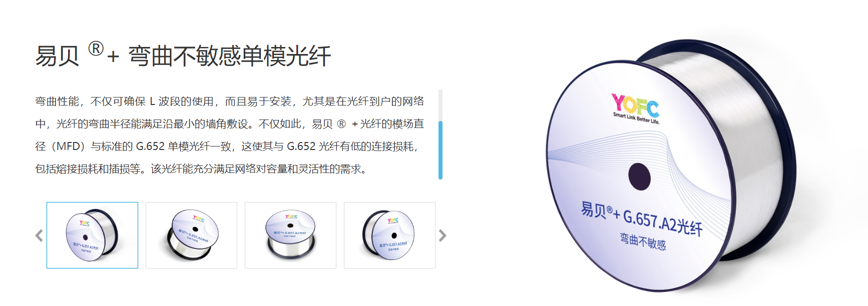
Task: Pick the last visible thumbnail of the spool's side view
Action: tap(389, 235)
